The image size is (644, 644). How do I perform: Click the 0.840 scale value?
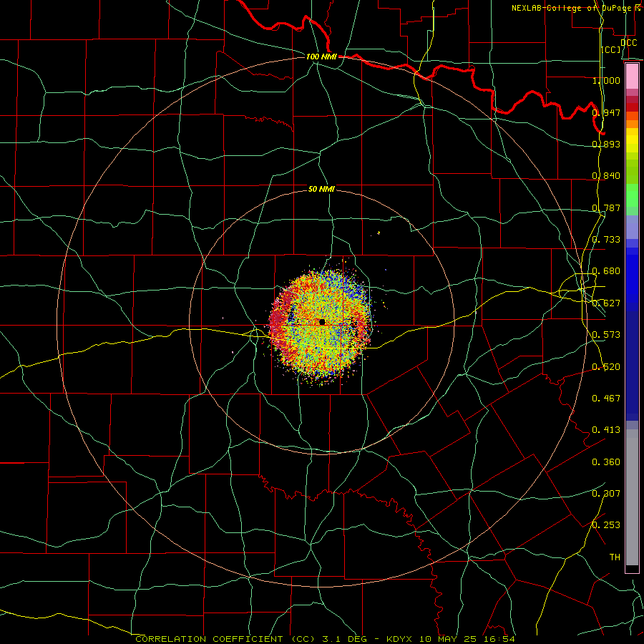(x=606, y=176)
